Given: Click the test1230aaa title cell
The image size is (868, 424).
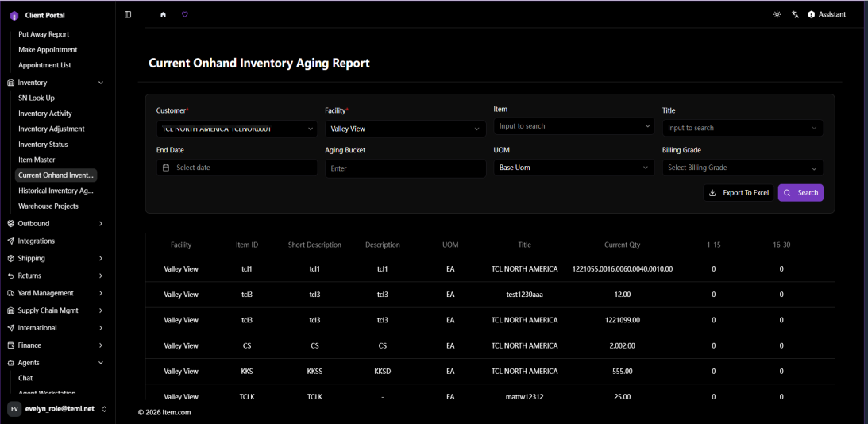Looking at the screenshot, I should 524,295.
